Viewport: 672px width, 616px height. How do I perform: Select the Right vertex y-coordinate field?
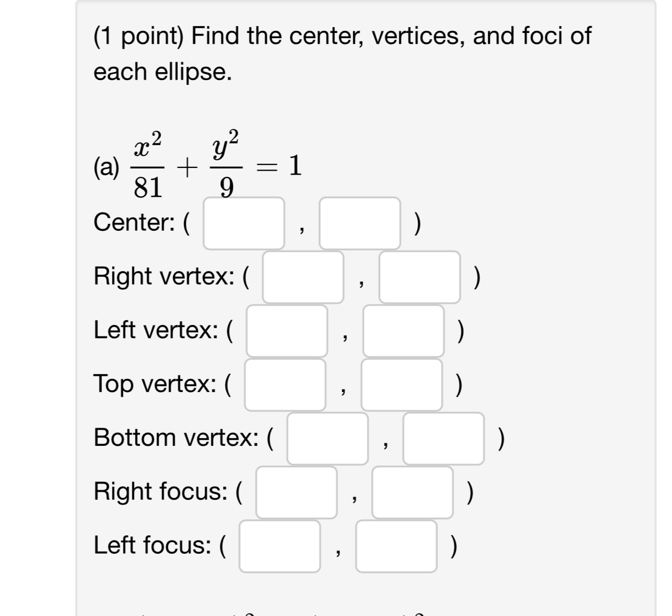(x=419, y=277)
